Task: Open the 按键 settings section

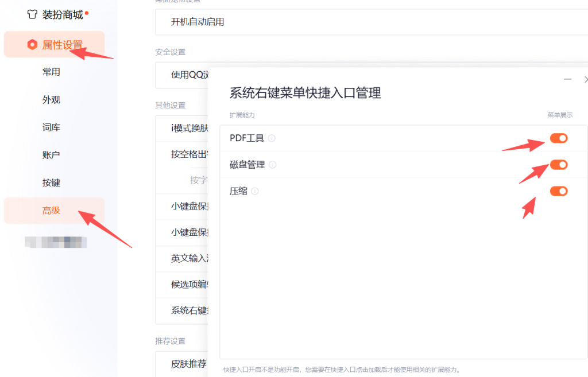Action: (51, 183)
